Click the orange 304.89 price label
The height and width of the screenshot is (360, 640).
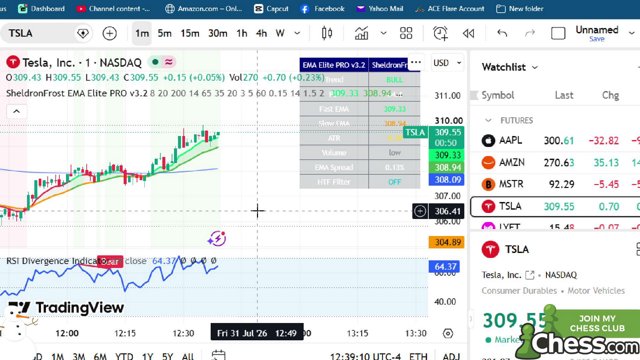click(x=447, y=242)
